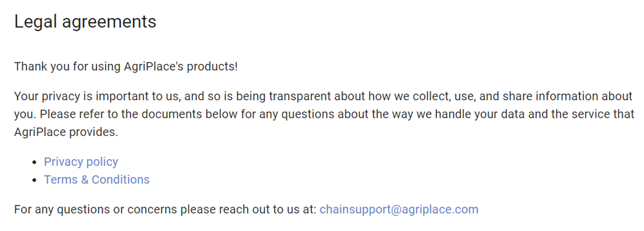Click the 'Your privacy is important' line
The height and width of the screenshot is (231, 644).
323,97
